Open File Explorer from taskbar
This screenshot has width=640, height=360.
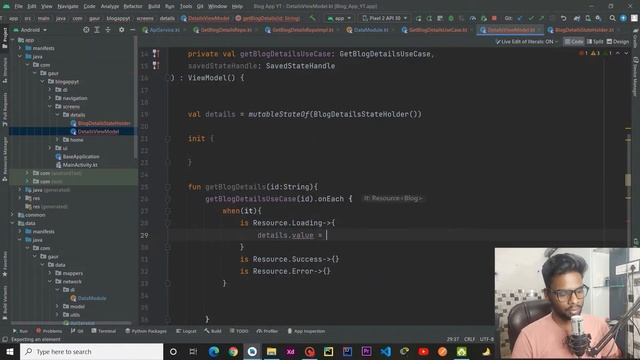point(271,351)
